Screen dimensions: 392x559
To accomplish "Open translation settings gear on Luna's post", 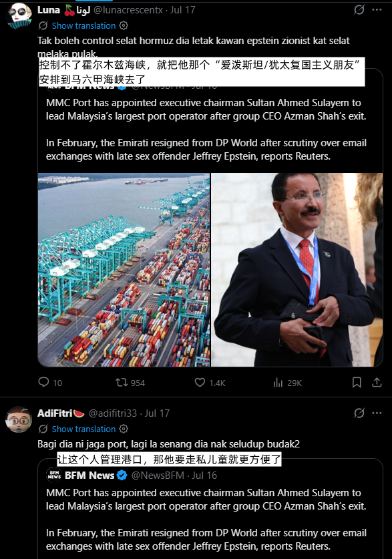I will (x=124, y=25).
